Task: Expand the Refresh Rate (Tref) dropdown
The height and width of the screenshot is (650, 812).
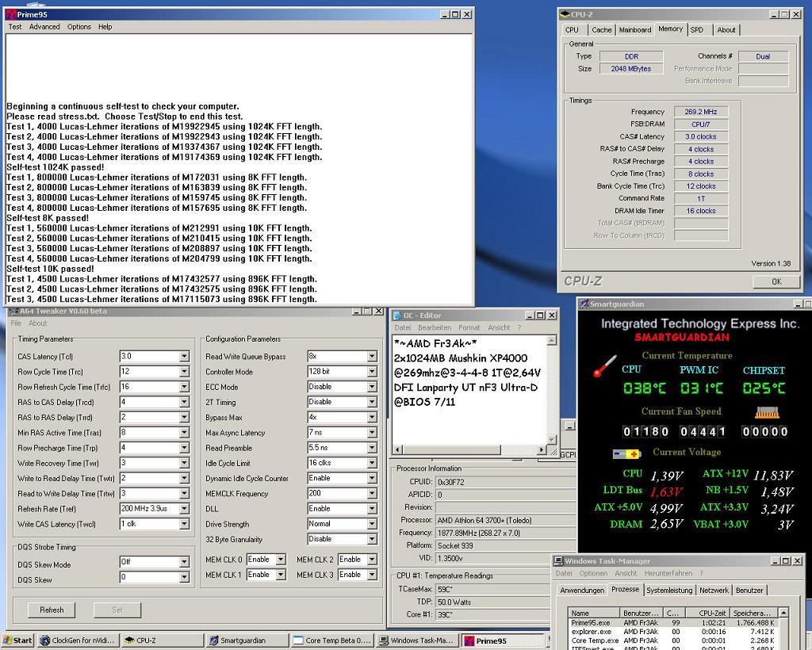Action: 184,509
